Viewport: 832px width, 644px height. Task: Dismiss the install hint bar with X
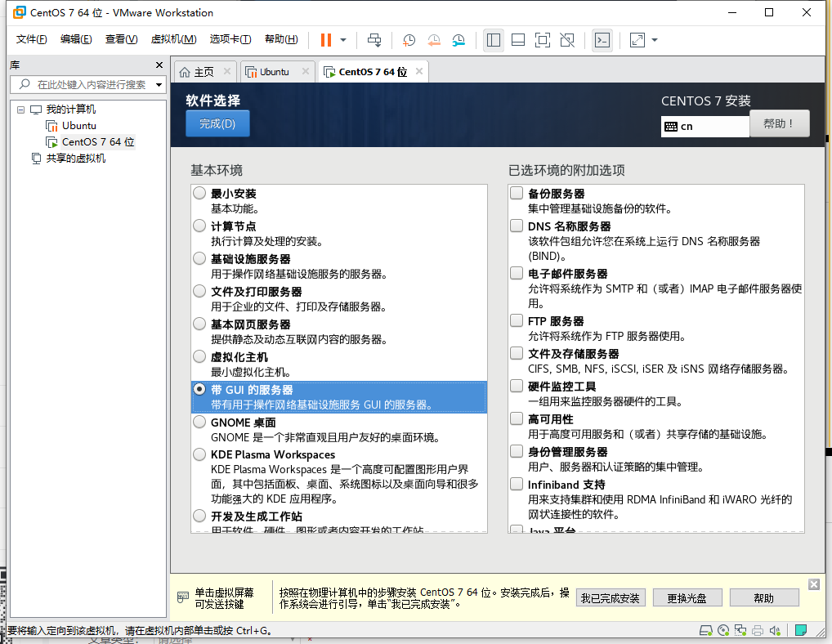pos(814,584)
